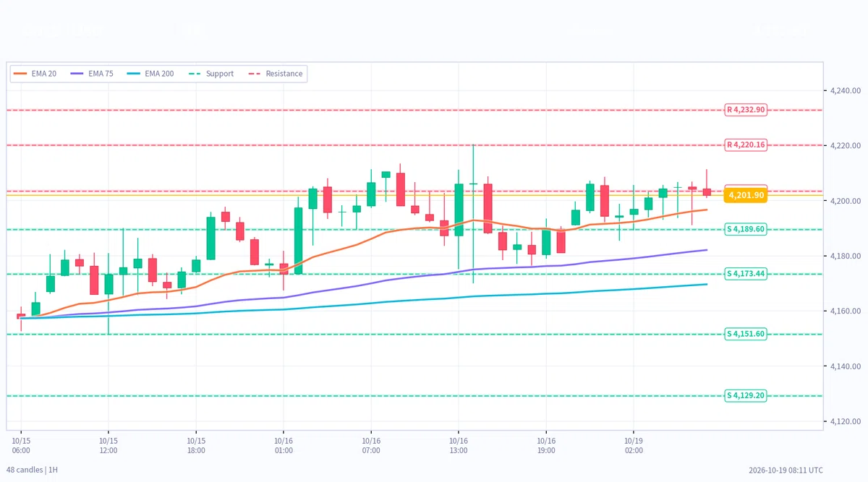Click the 2026-10-19 08:11 UTC timestamp

coord(786,470)
